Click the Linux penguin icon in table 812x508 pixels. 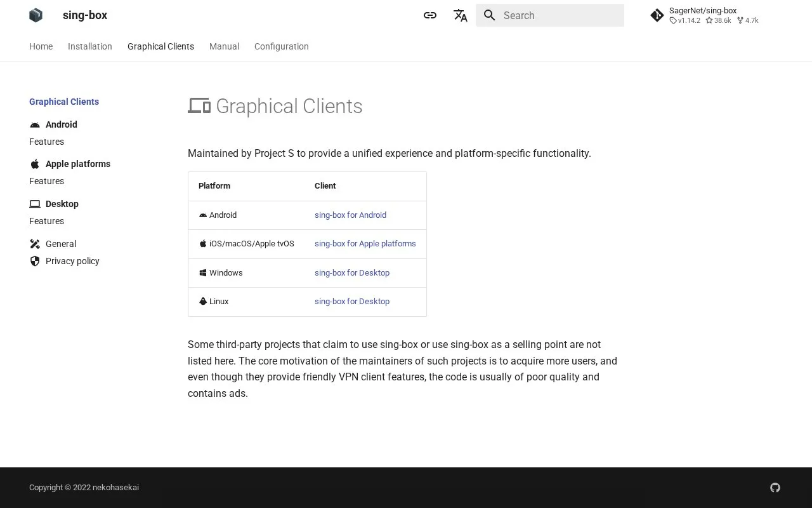tap(203, 302)
